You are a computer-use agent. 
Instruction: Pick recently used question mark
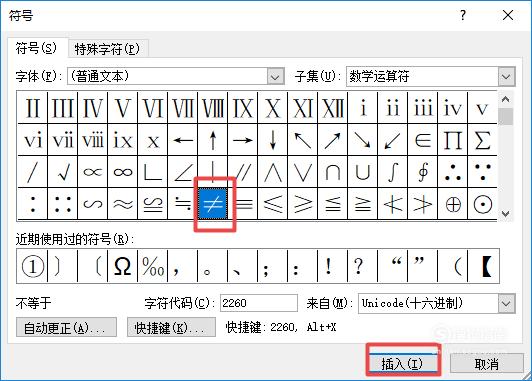click(x=363, y=266)
